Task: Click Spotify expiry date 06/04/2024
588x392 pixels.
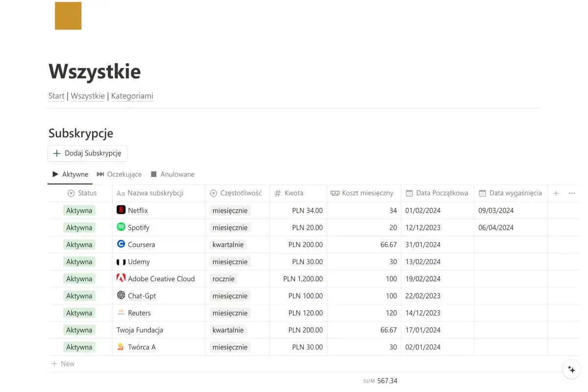Action: (x=496, y=228)
